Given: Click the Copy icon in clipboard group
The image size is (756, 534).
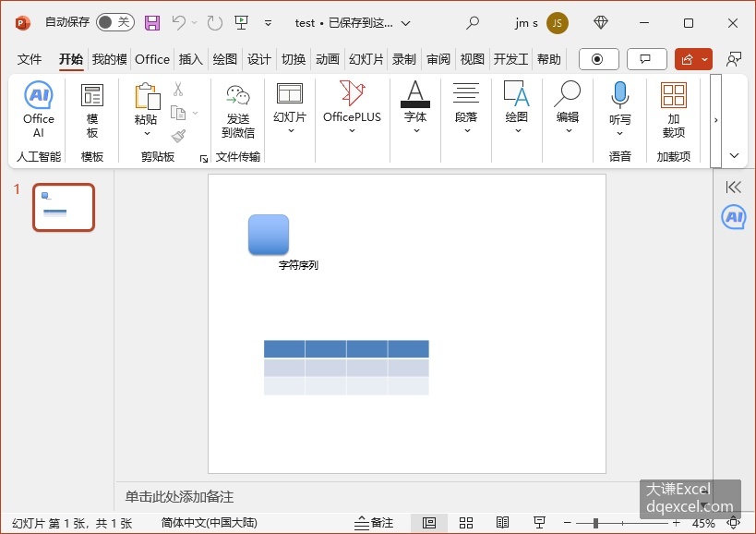Looking at the screenshot, I should tap(178, 113).
